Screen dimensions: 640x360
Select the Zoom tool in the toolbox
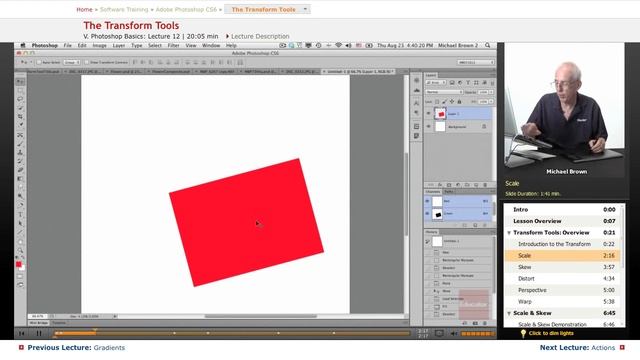tap(20, 250)
